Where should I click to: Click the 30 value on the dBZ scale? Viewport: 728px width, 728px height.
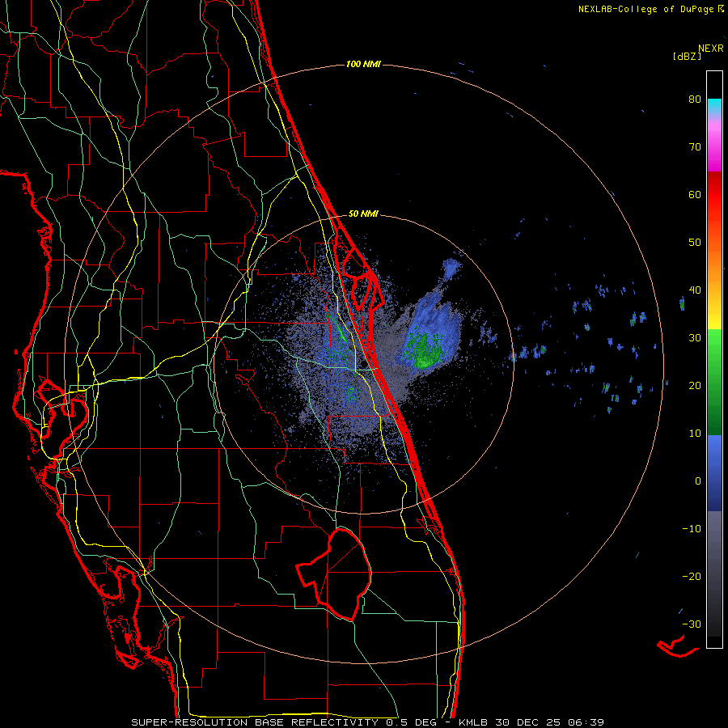click(695, 338)
